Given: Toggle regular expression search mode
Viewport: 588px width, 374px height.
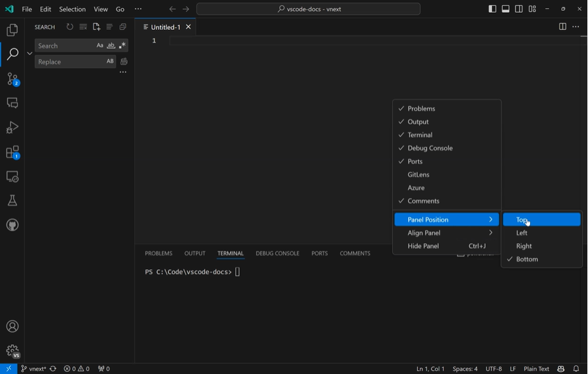Looking at the screenshot, I should [121, 45].
